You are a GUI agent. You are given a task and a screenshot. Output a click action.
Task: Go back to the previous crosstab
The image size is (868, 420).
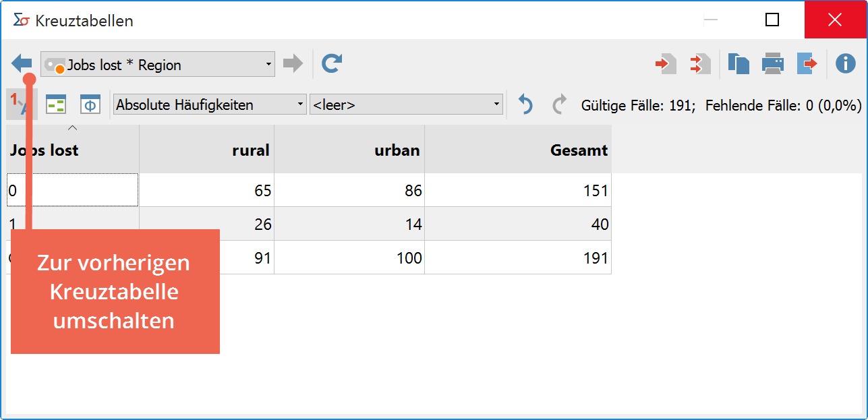(x=22, y=64)
